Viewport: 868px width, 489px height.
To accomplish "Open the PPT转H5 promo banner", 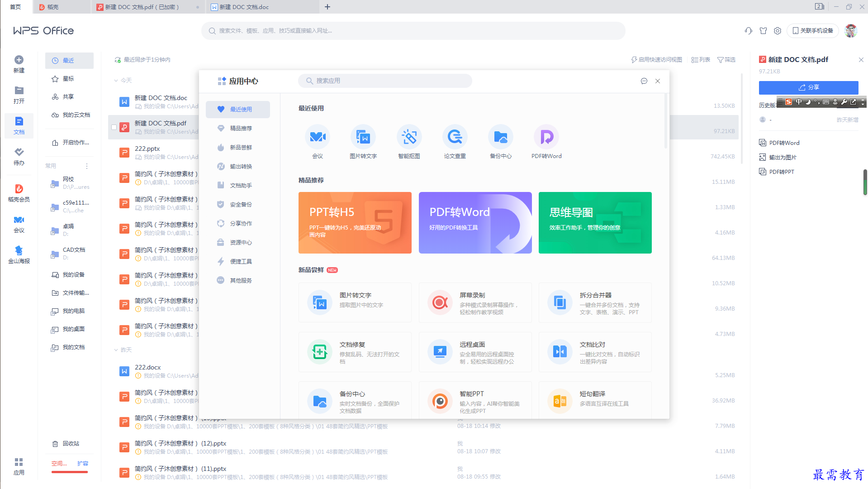I will pos(355,223).
